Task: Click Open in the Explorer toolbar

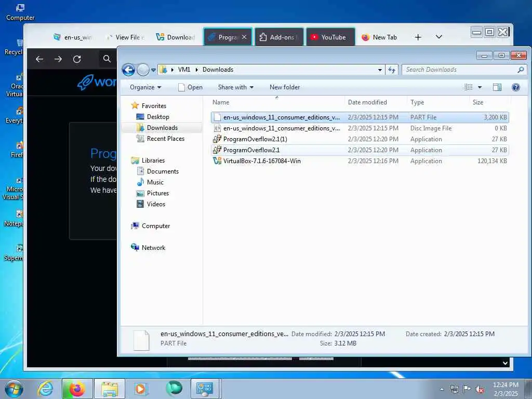Action: tap(190, 87)
